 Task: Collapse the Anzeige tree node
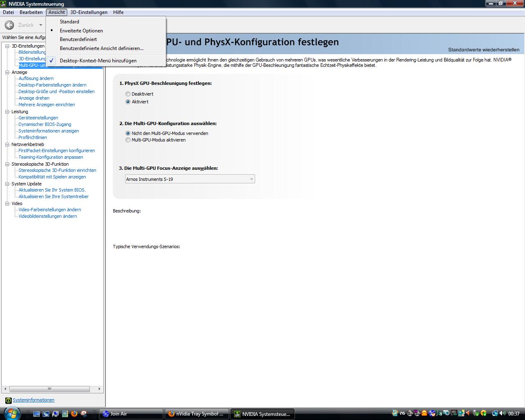tap(7, 72)
